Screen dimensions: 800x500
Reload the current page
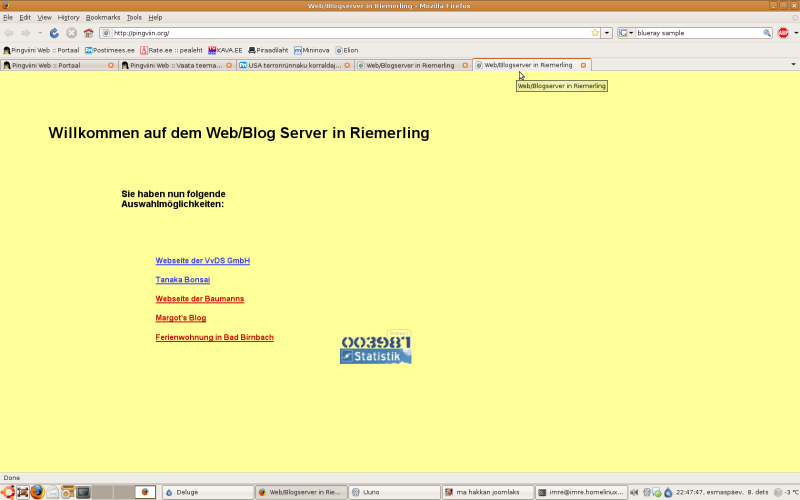[x=54, y=33]
